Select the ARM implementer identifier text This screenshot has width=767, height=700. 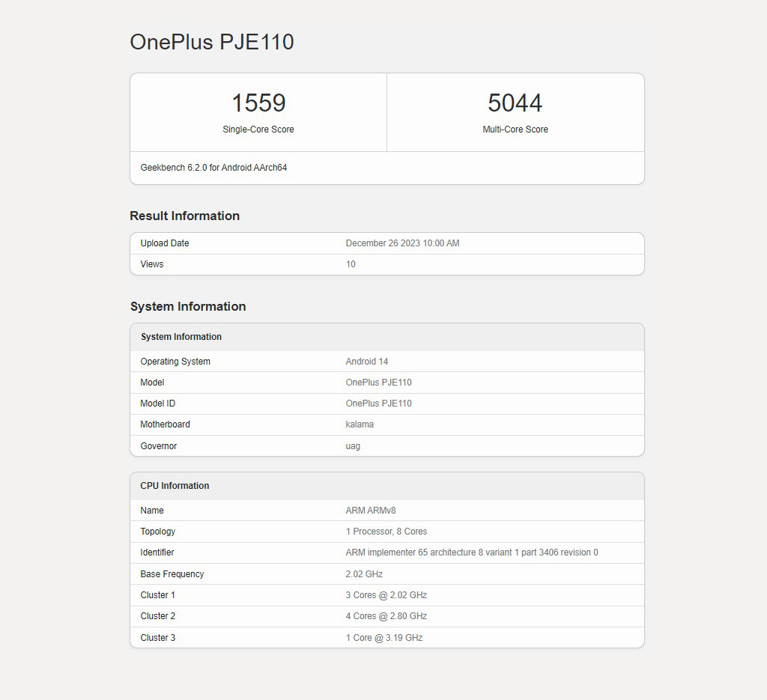pos(472,553)
